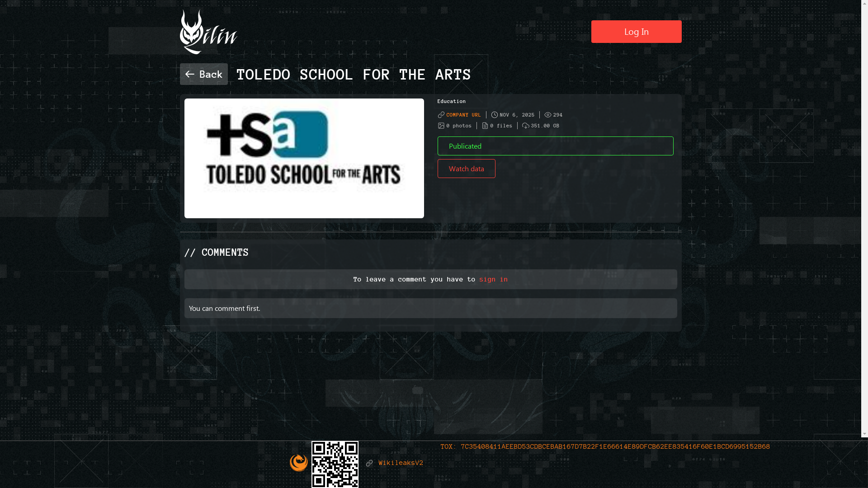Click the left arrow icon in Back button

[190, 74]
